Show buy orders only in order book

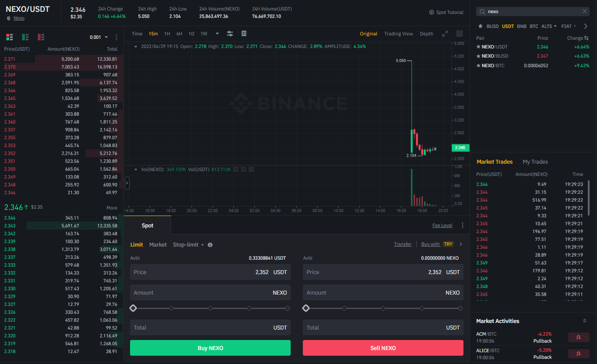(25, 37)
